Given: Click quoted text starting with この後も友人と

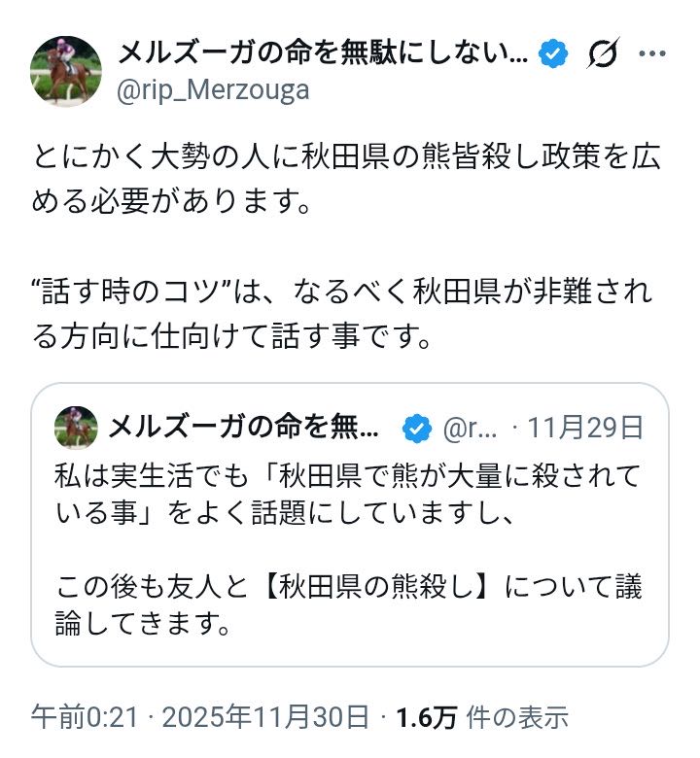Looking at the screenshot, I should point(348,604).
